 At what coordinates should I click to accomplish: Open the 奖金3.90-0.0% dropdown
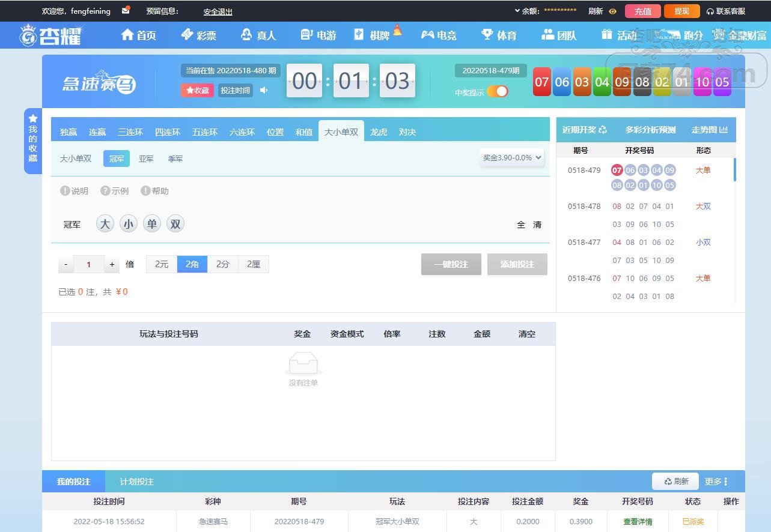click(512, 158)
